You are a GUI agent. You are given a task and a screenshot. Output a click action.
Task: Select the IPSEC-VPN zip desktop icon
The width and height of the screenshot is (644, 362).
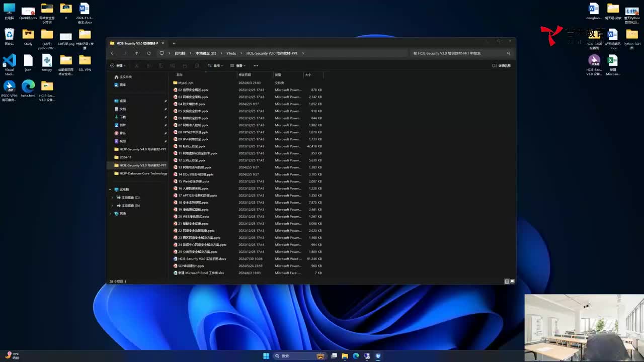point(9,90)
